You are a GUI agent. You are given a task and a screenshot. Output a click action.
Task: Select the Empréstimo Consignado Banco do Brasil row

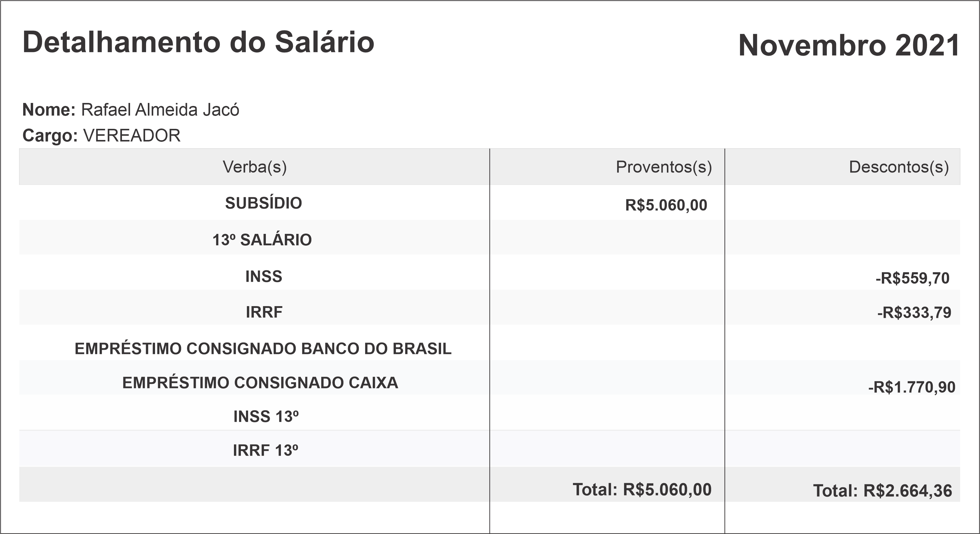(263, 349)
